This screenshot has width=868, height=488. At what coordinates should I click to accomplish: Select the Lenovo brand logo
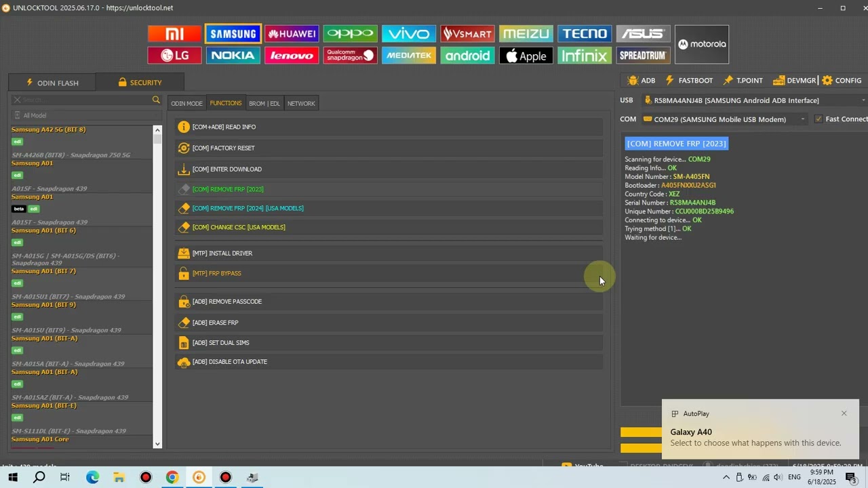tap(292, 56)
